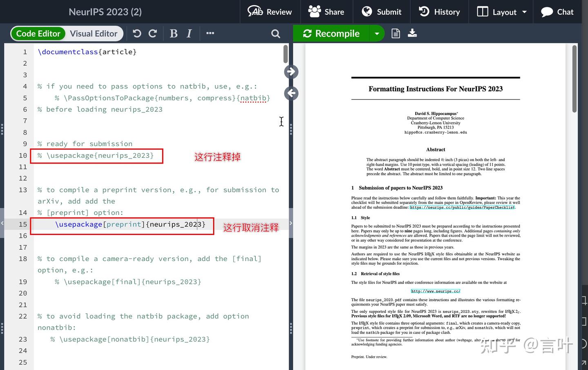The image size is (588, 370).
Task: Open the Recompile dropdown arrow
Action: tap(376, 33)
